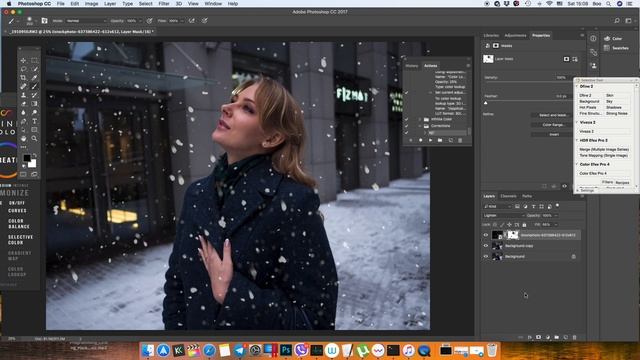
Task: Hide the top snow overlay layer
Action: [x=486, y=235]
